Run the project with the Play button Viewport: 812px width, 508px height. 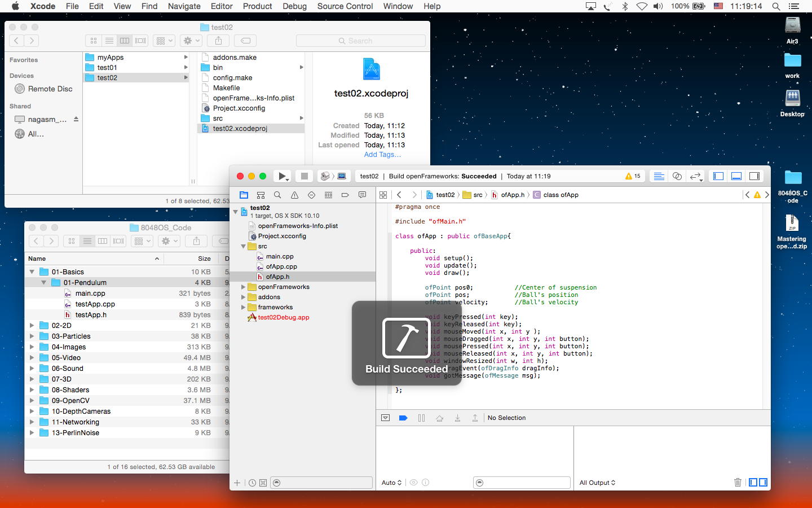click(281, 176)
